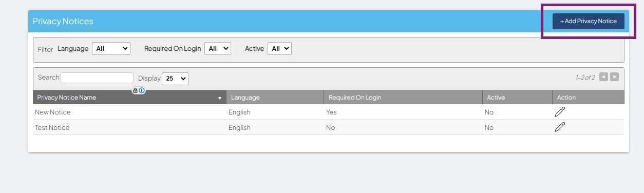Click the lock info badge icon under Search
Image resolution: width=644 pixels, height=193 pixels.
[x=139, y=90]
